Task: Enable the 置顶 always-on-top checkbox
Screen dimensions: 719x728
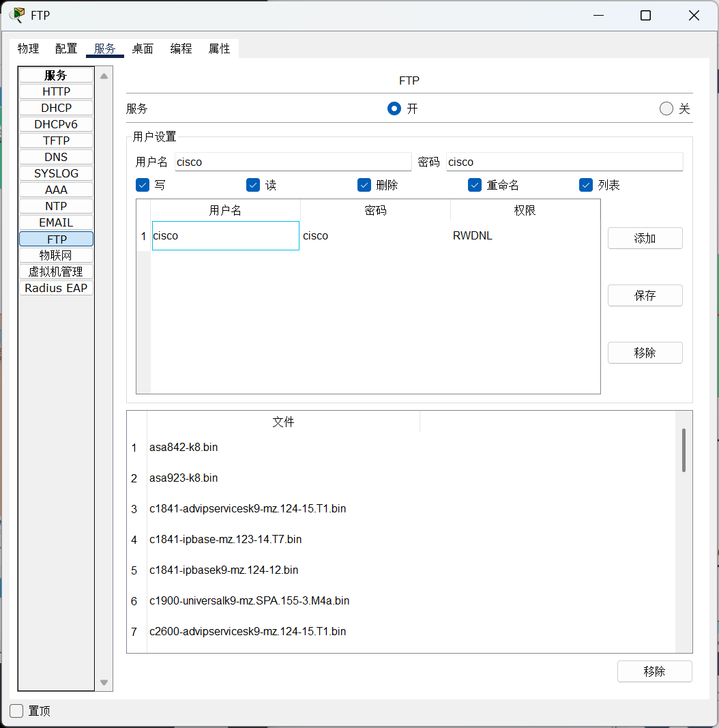Action: [x=16, y=711]
